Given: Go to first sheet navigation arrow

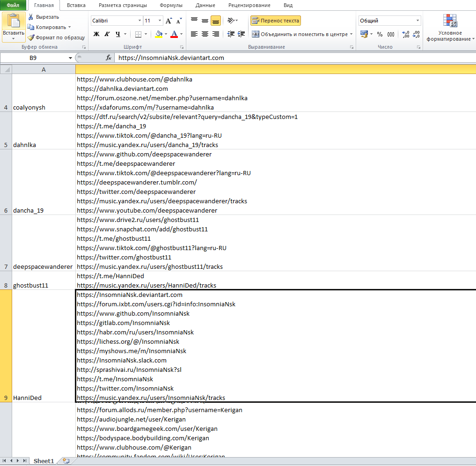Looking at the screenshot, I should [x=4, y=460].
